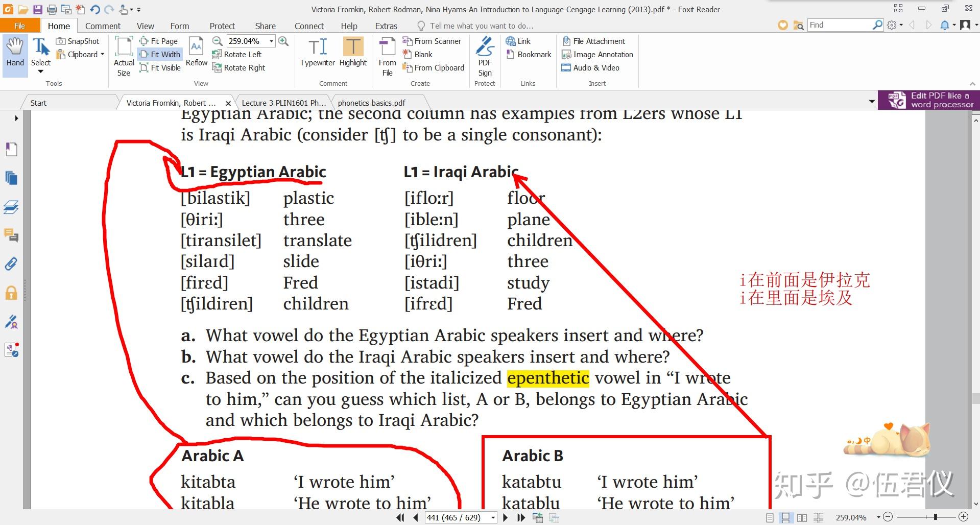Image resolution: width=980 pixels, height=525 pixels.
Task: Click the Edit PDF like a word processor banner
Action: click(928, 100)
